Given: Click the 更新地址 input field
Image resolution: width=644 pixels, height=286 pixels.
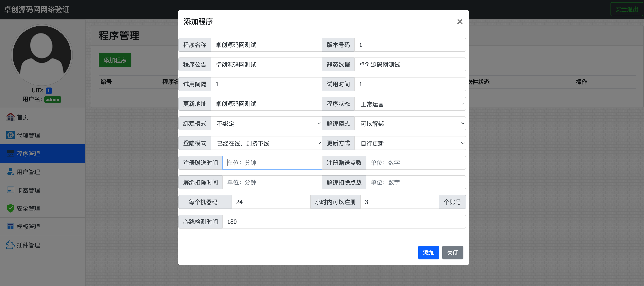Looking at the screenshot, I should (266, 104).
